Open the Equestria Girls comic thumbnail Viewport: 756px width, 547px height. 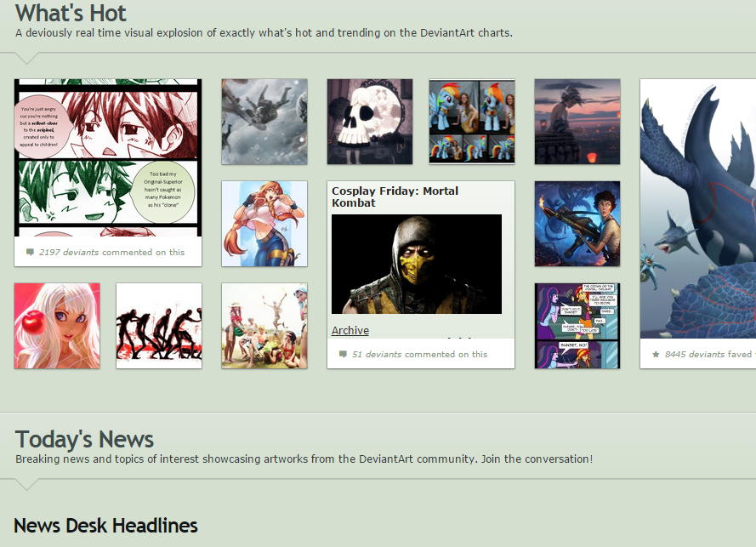577,326
